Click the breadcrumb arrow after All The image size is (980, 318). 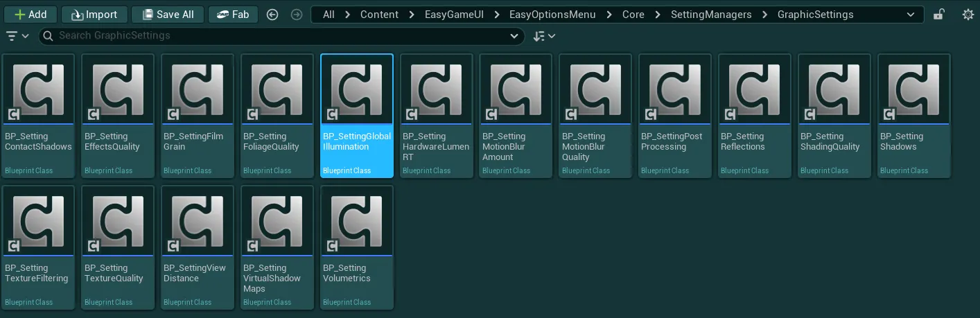click(348, 15)
